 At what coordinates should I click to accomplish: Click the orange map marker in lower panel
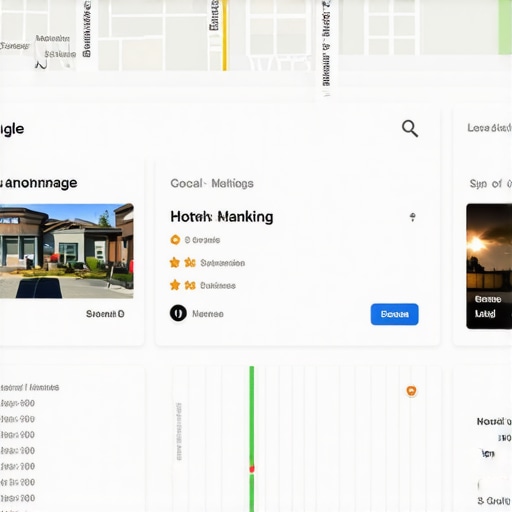coord(411,391)
